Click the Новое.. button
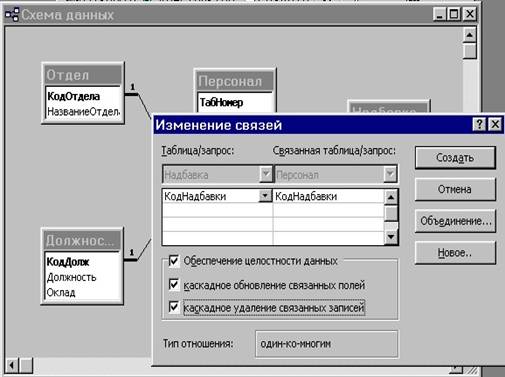 [455, 253]
